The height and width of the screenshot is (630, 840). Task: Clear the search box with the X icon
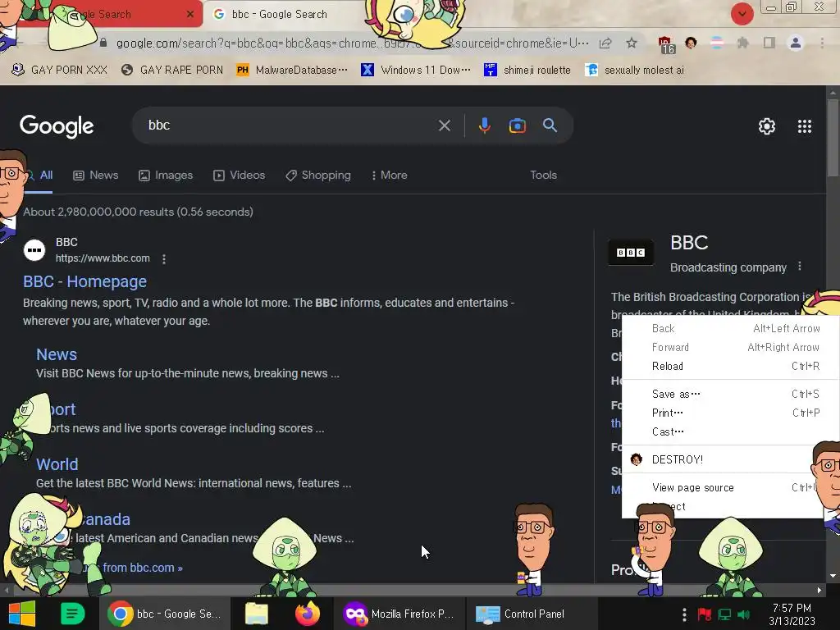coord(444,126)
